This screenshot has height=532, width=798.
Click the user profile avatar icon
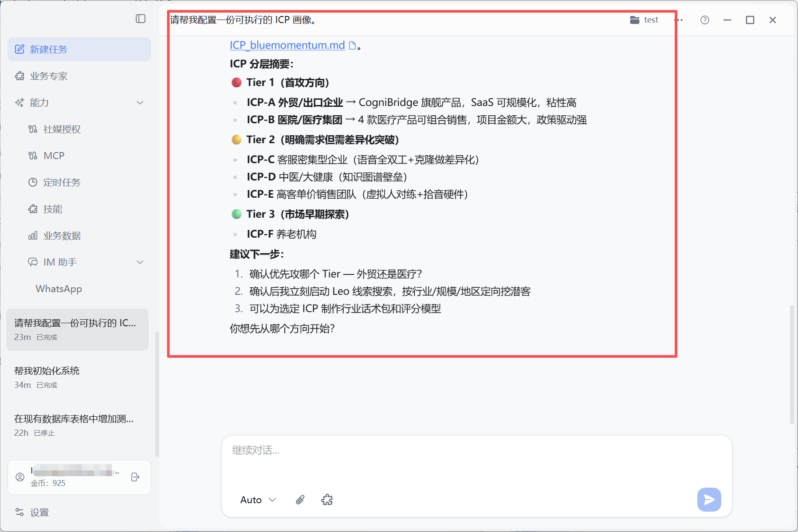(20, 477)
